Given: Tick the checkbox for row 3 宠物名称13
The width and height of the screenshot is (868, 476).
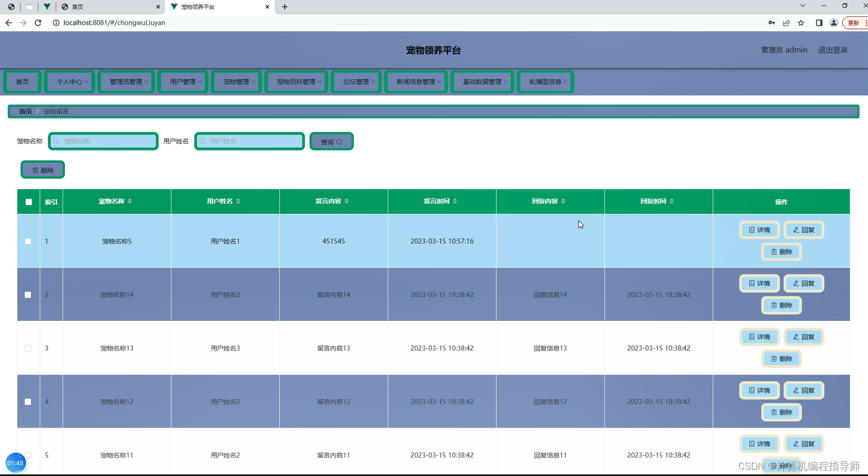Looking at the screenshot, I should click(28, 348).
